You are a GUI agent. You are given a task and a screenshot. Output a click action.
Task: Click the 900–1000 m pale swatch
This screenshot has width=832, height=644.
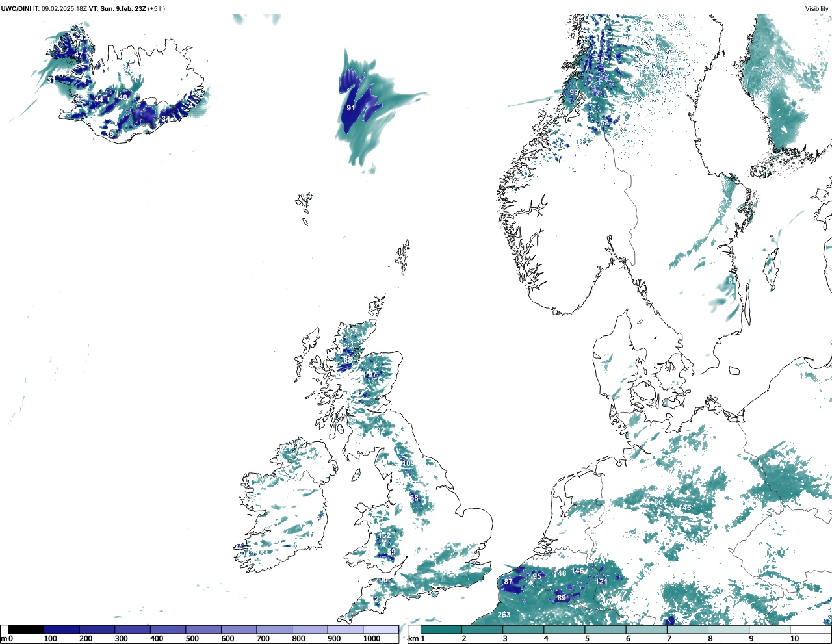(x=345, y=630)
